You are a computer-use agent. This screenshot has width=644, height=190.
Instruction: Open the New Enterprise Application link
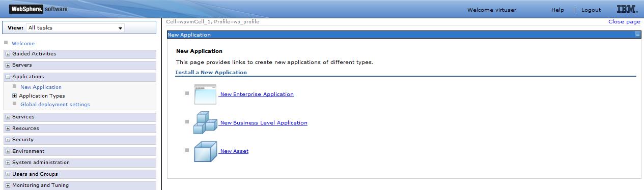(257, 94)
